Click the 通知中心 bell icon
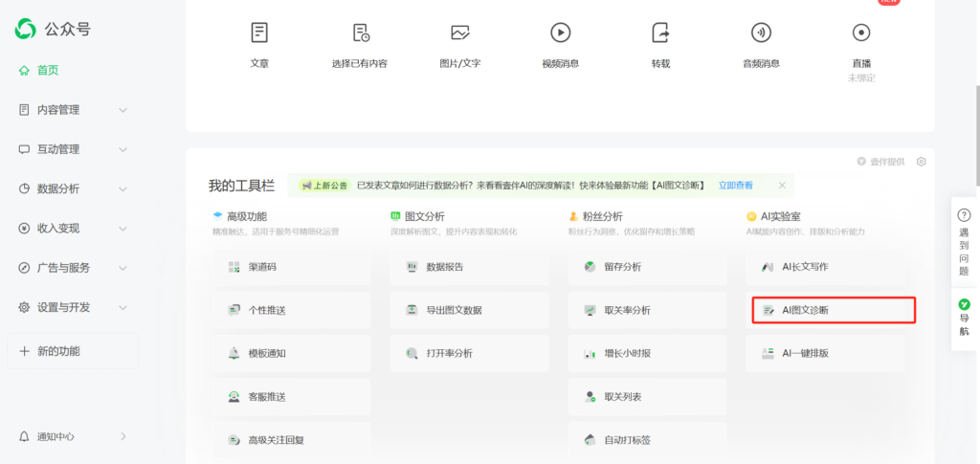The width and height of the screenshot is (980, 464). pos(24,436)
